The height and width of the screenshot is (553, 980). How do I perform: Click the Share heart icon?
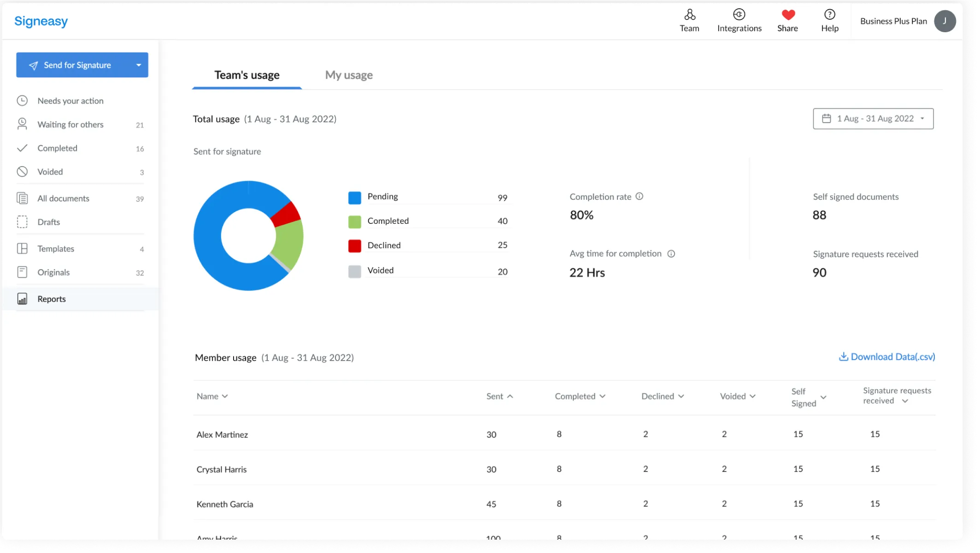coord(788,15)
